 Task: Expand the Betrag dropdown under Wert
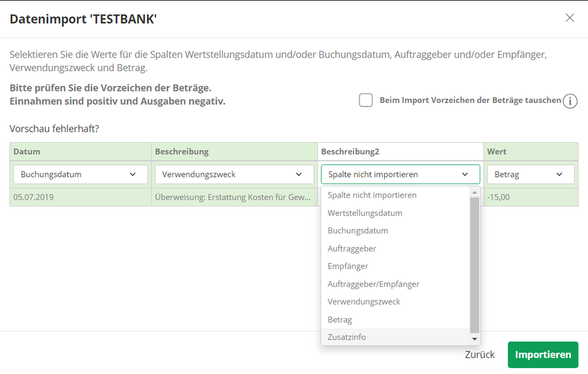(530, 175)
